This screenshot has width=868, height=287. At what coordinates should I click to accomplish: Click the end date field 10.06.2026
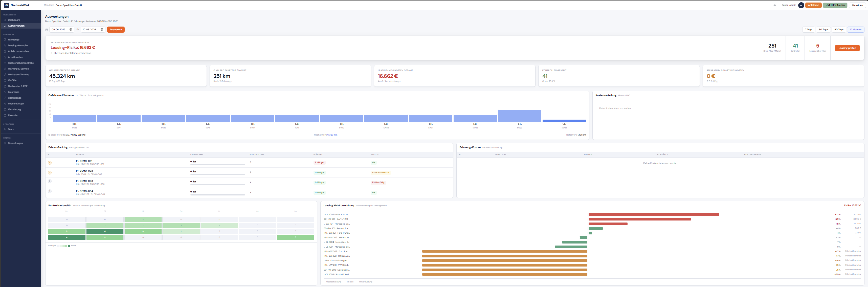coord(93,30)
